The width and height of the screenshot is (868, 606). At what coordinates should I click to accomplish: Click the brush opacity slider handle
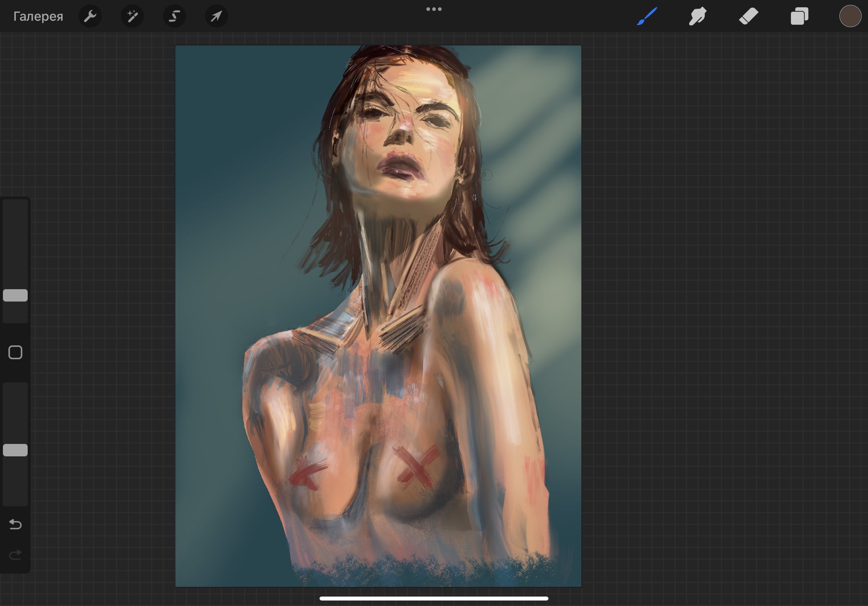pos(15,450)
